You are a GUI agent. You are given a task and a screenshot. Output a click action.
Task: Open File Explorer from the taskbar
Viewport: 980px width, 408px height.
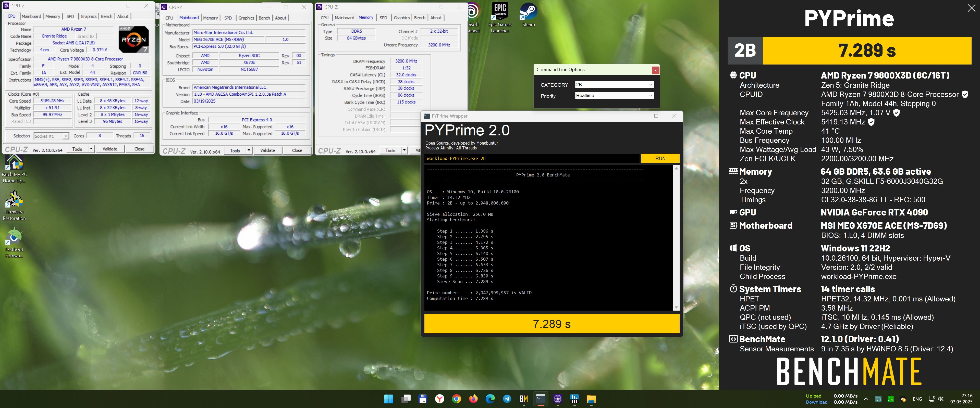coord(591,399)
